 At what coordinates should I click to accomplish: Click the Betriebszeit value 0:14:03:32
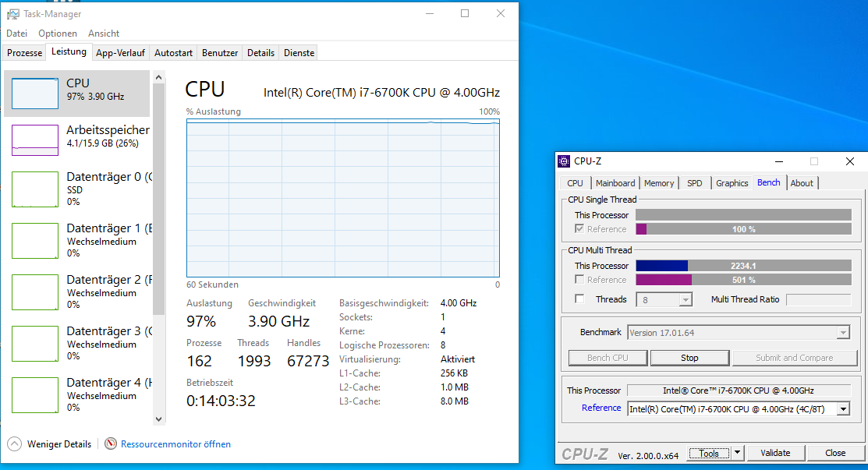coord(221,401)
